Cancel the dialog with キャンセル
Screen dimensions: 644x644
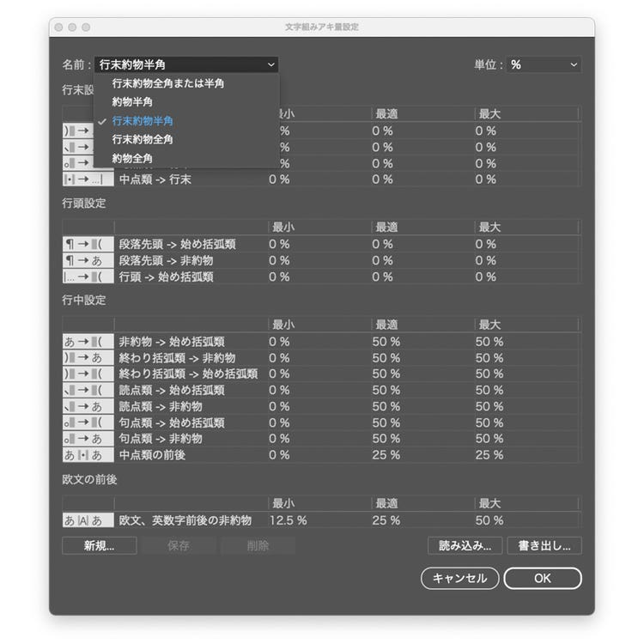tap(460, 578)
